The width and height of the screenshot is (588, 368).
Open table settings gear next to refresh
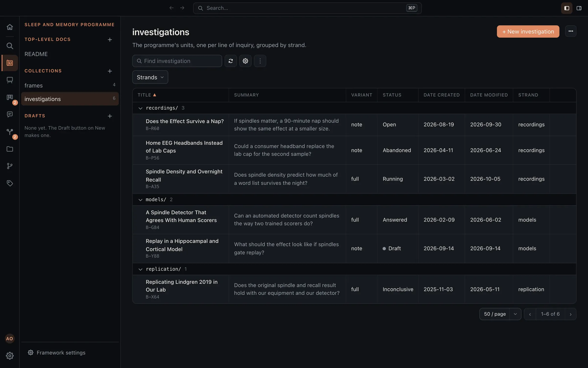tap(245, 61)
